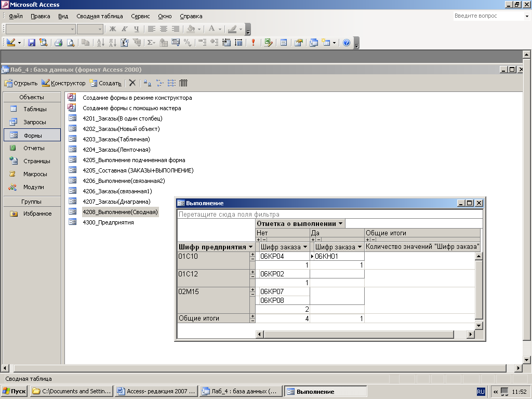Collapse row 02М15 with minus button

coord(252,294)
